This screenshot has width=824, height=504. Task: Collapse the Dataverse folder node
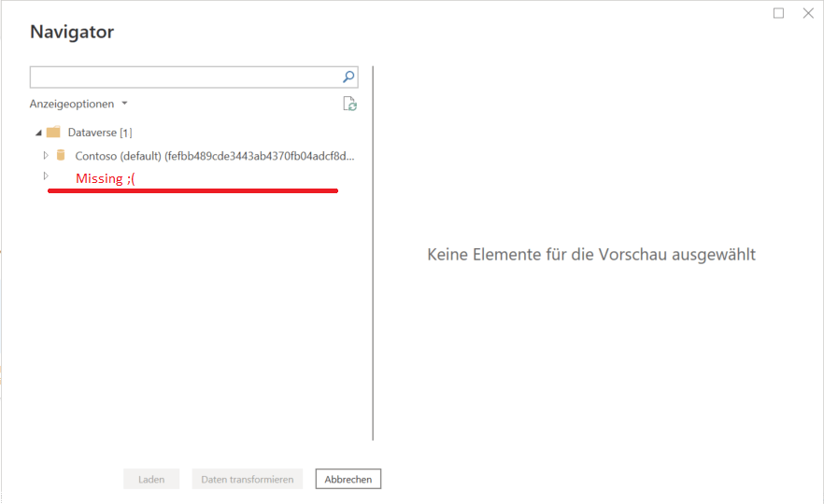[x=38, y=133]
